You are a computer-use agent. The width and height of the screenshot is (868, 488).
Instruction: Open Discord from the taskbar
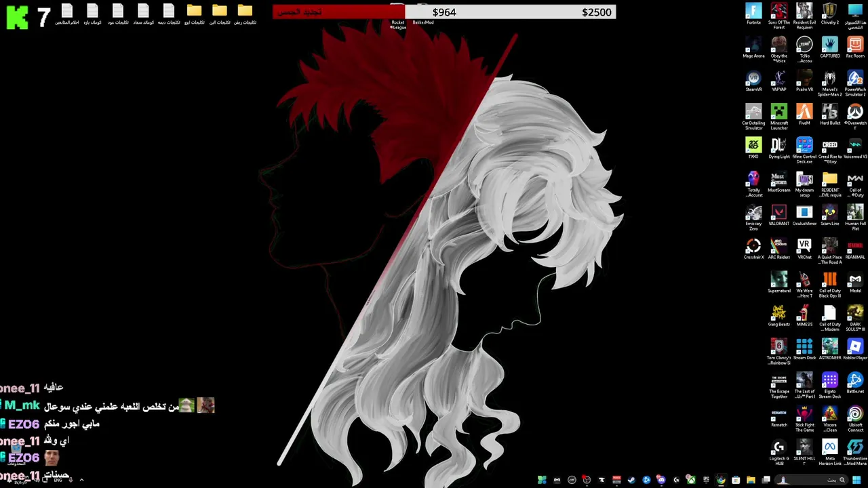(x=661, y=480)
